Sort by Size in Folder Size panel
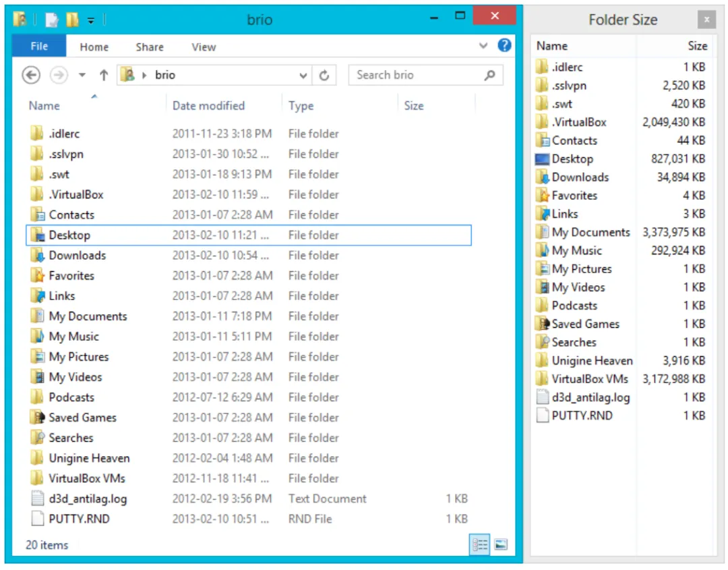The image size is (728, 570). (x=697, y=46)
